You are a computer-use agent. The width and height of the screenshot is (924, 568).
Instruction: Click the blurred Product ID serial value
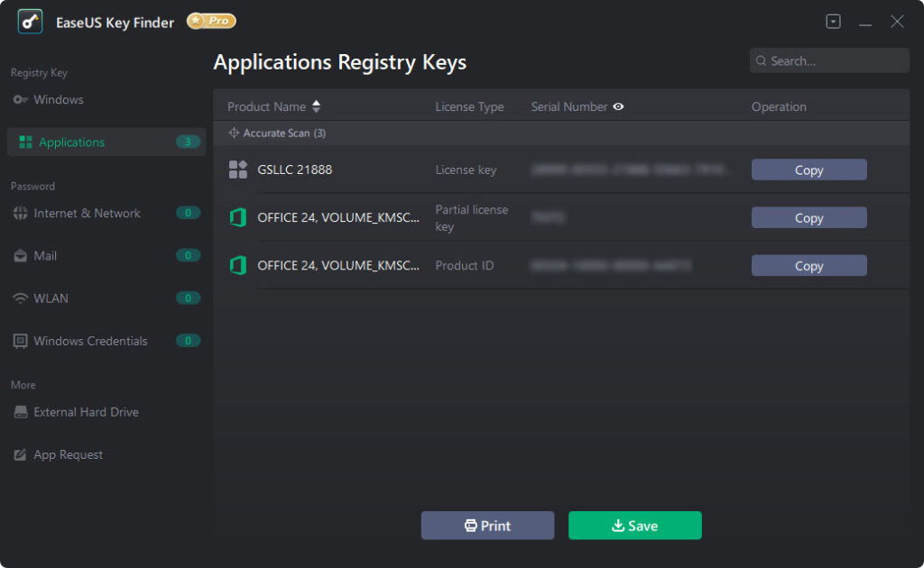pos(611,265)
